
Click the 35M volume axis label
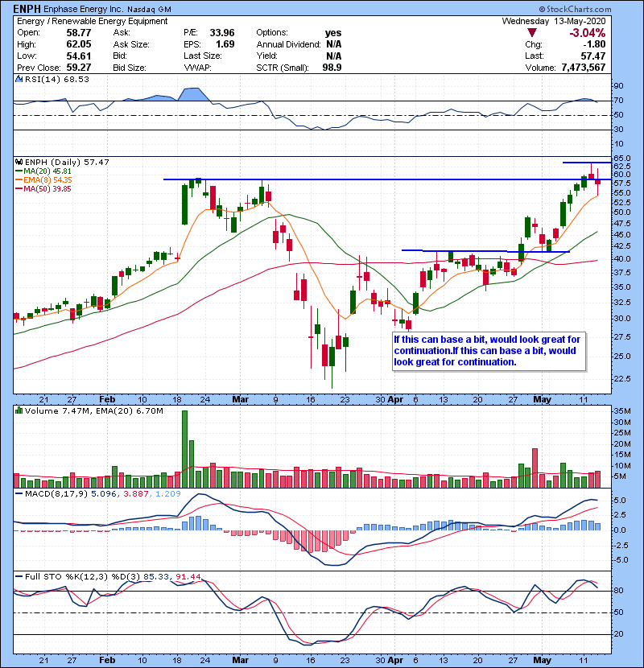(x=621, y=411)
